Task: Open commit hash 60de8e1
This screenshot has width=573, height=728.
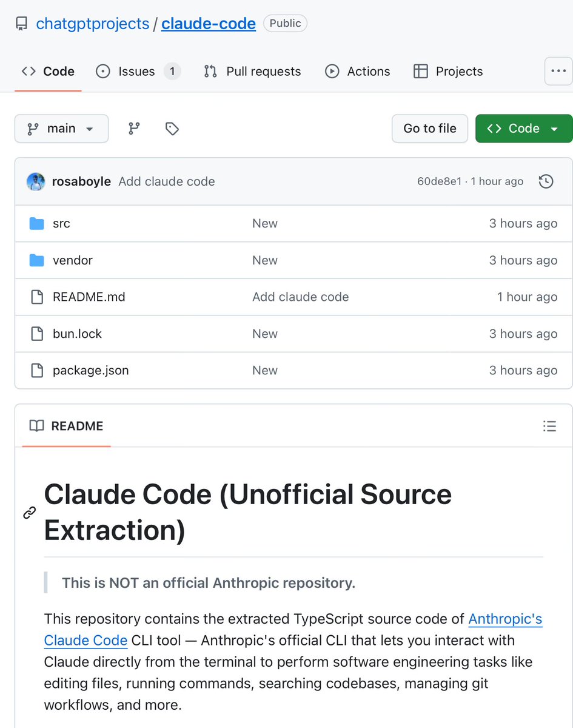Action: pos(439,181)
